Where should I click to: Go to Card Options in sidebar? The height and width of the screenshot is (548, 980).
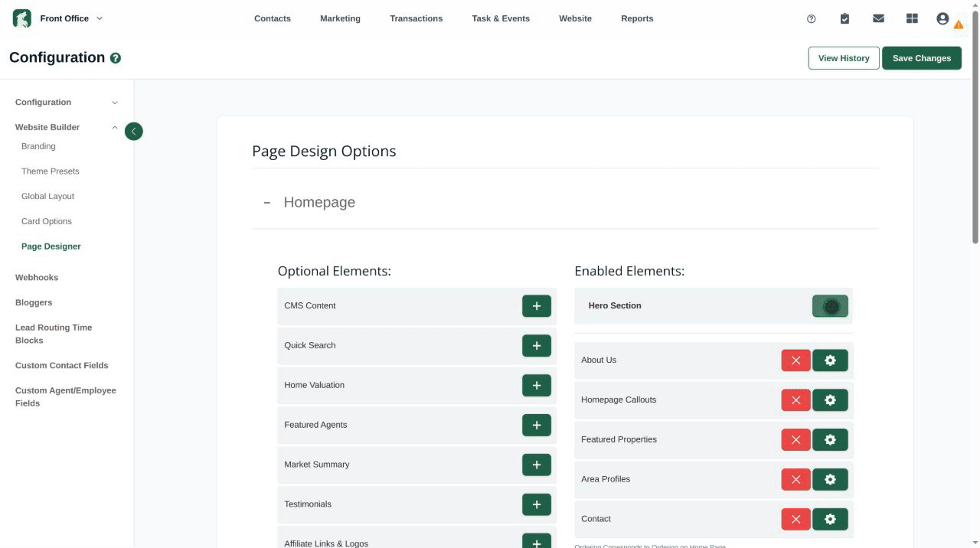[47, 221]
